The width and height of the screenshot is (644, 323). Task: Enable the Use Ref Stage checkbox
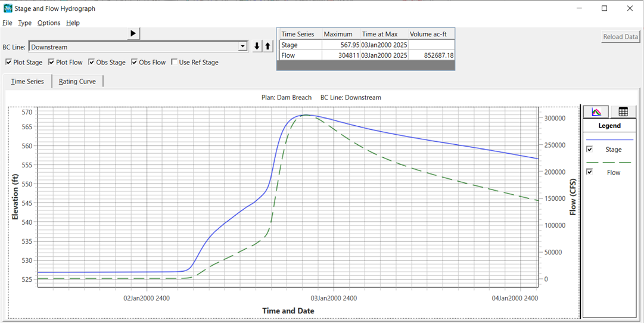(174, 63)
